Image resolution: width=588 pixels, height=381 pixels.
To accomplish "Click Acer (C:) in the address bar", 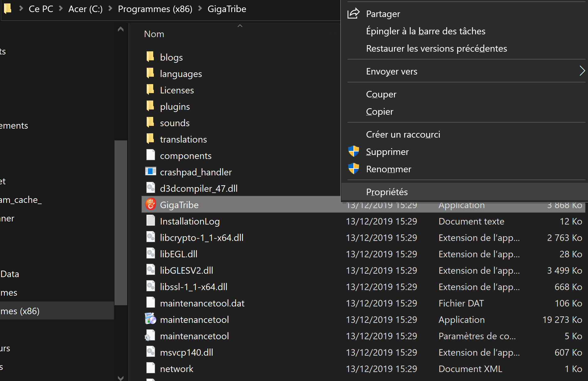I will point(85,9).
